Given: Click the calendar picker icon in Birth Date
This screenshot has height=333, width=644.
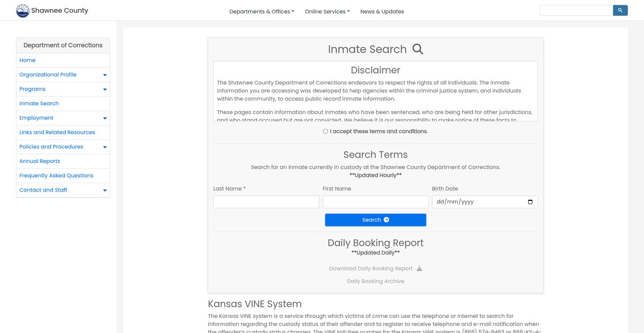Looking at the screenshot, I should (x=530, y=202).
